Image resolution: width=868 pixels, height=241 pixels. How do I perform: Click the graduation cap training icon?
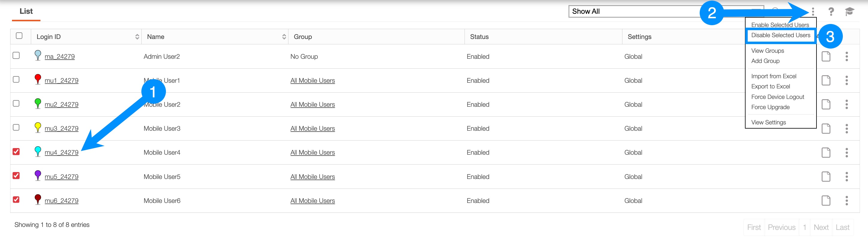pyautogui.click(x=849, y=12)
